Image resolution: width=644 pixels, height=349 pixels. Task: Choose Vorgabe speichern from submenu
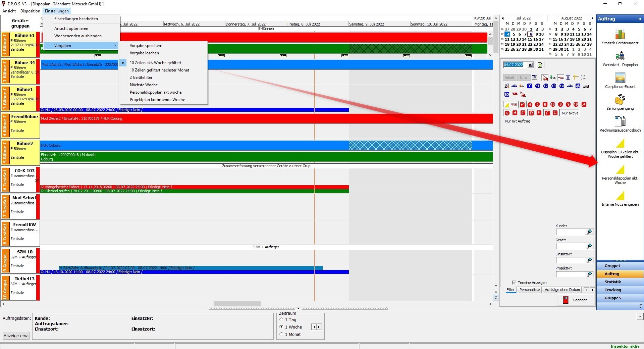(x=146, y=46)
